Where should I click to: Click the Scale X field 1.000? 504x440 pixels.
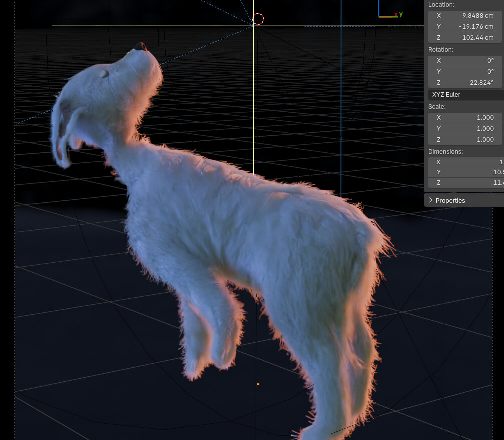465,118
